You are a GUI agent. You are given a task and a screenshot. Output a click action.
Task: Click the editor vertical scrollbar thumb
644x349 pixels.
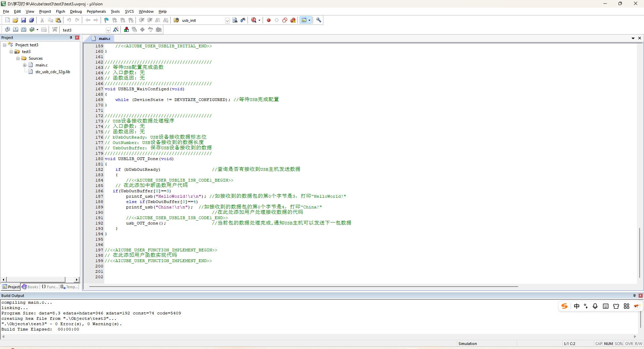click(x=640, y=253)
